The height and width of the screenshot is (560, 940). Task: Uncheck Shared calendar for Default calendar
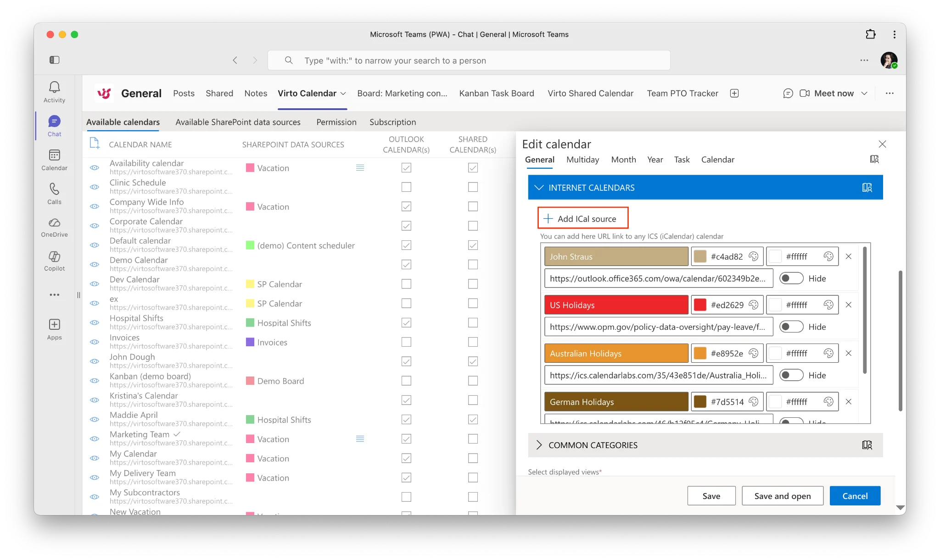click(x=473, y=245)
